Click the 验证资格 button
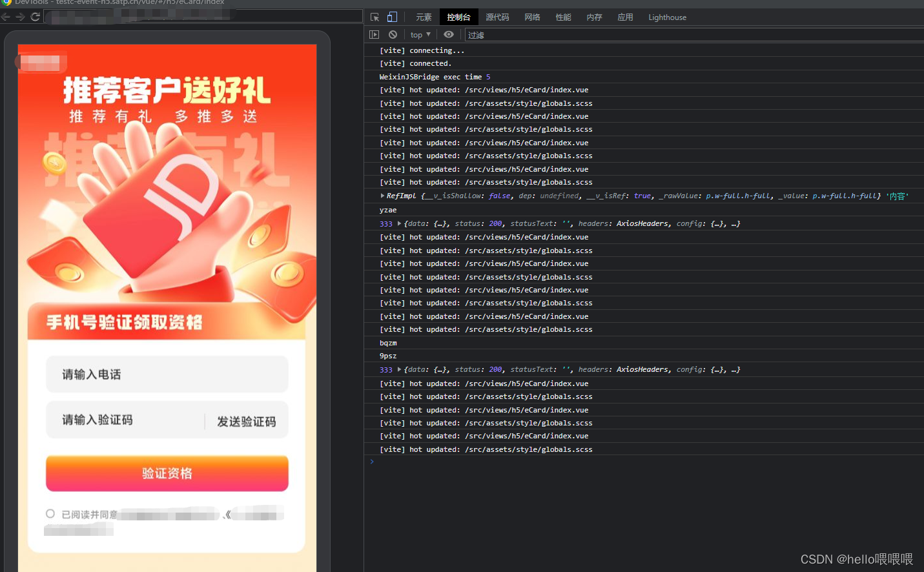This screenshot has height=572, width=924. pos(167,473)
